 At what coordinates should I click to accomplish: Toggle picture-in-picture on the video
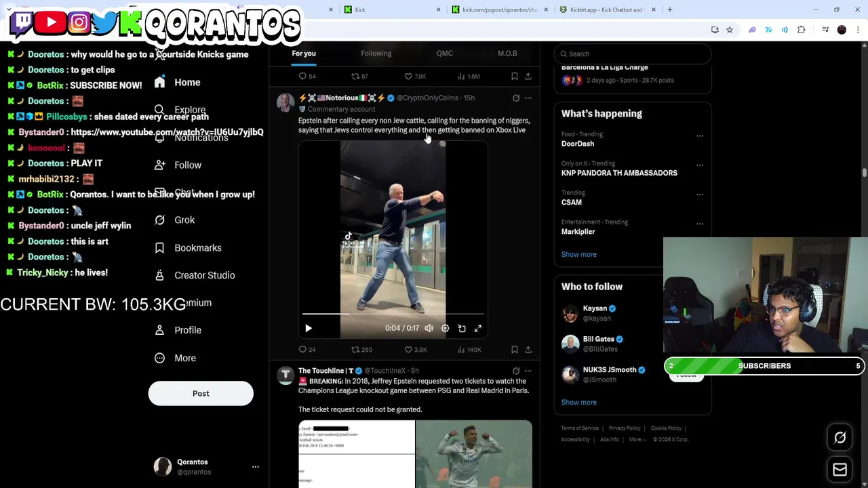(x=462, y=328)
